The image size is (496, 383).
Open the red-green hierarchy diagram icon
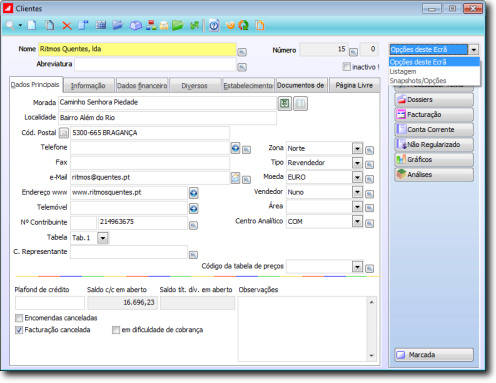(x=151, y=25)
